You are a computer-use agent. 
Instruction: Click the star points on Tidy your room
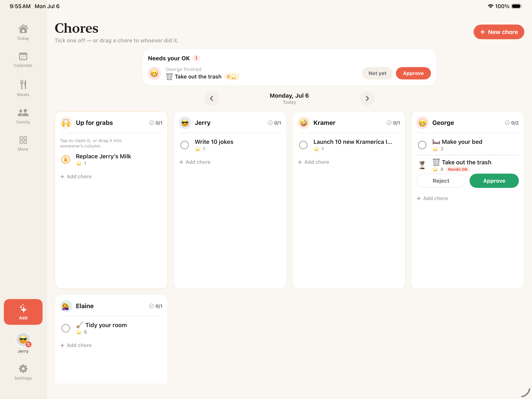[82, 332]
